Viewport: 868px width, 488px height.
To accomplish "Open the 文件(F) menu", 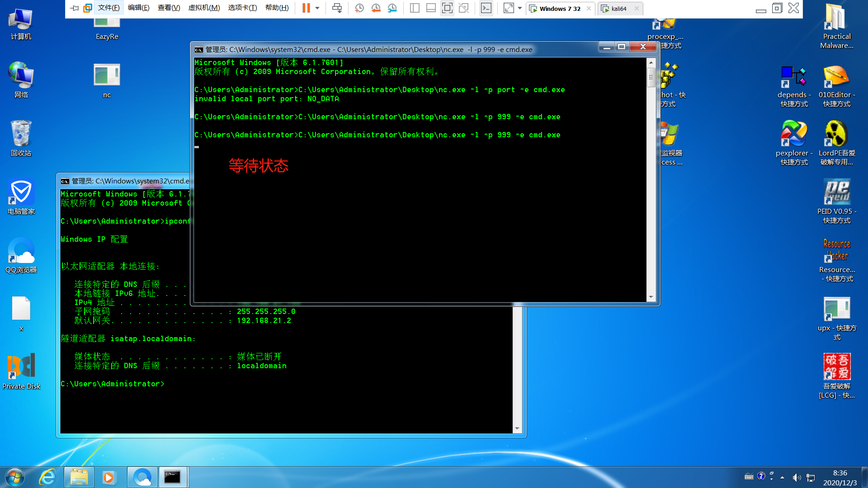I will [108, 8].
